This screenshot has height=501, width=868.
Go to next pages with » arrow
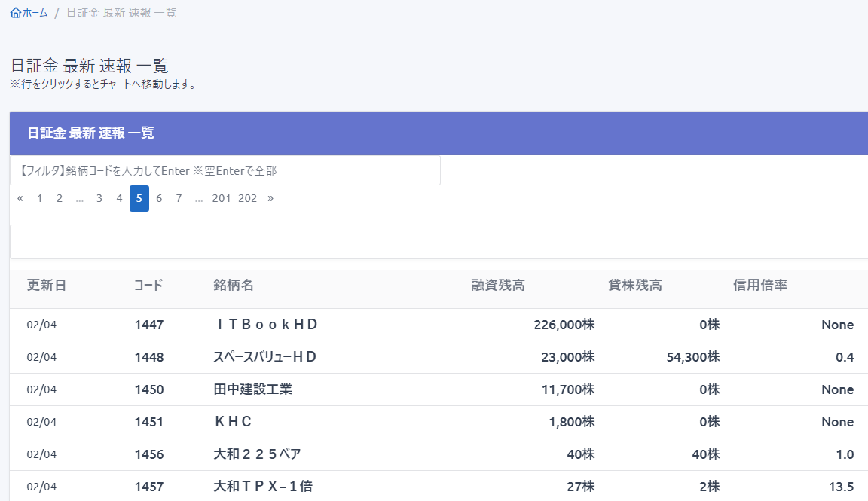tap(270, 199)
